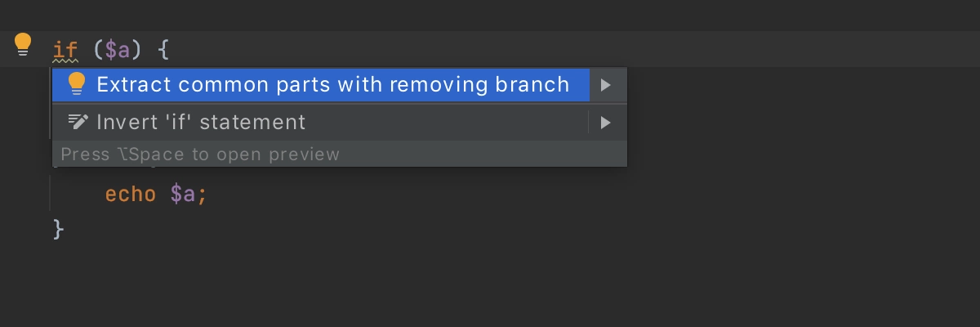
Task: Click the closing curly brace
Action: 58,229
